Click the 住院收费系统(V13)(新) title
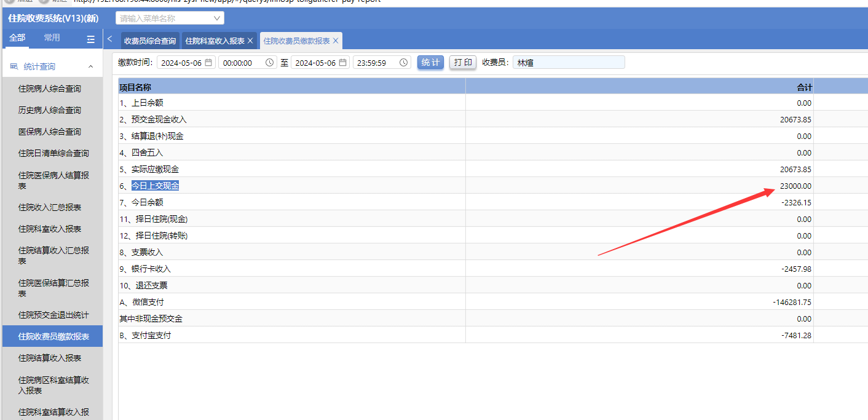The image size is (868, 420). [53, 18]
